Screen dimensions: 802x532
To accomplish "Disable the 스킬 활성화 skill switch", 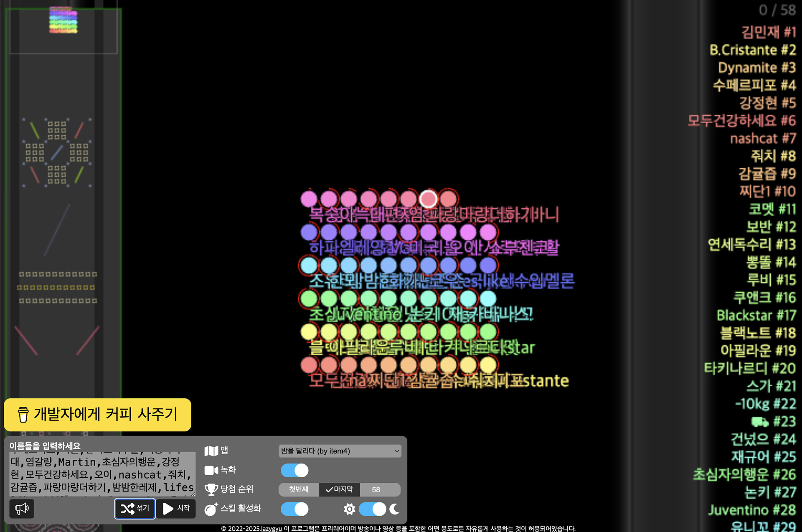I will pyautogui.click(x=294, y=509).
